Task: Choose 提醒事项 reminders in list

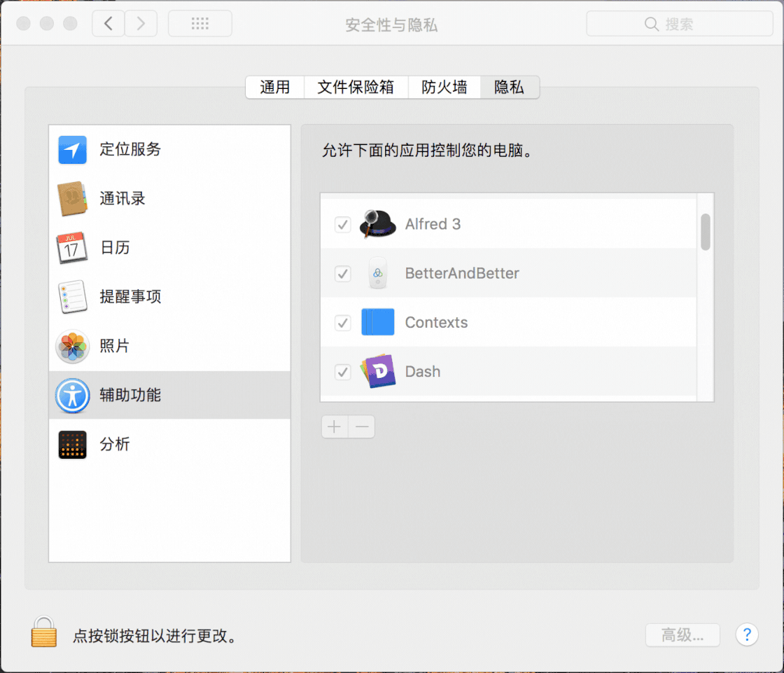Action: 169,297
